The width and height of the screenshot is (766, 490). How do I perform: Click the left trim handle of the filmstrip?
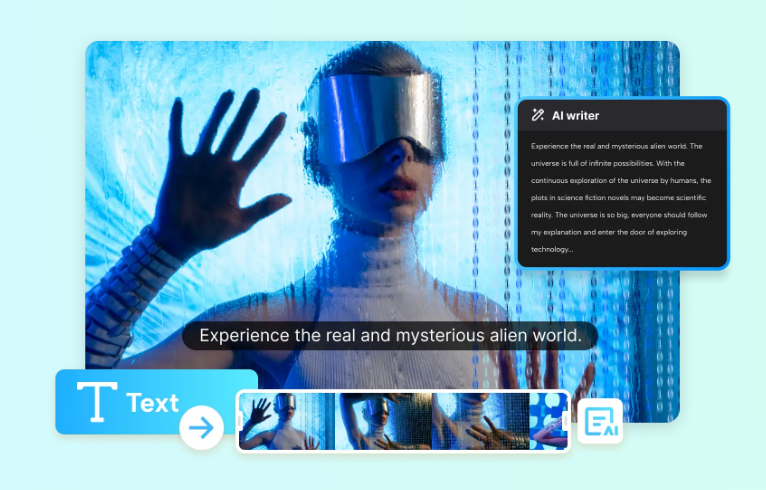240,421
